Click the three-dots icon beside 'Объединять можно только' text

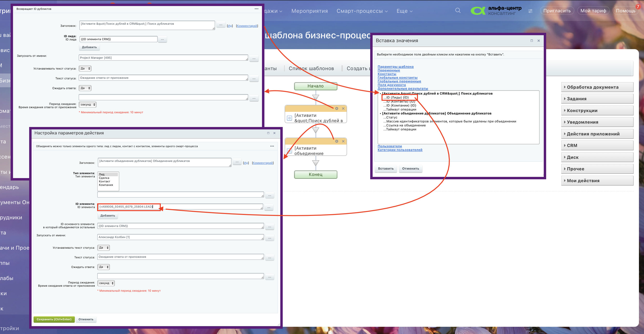point(272,146)
